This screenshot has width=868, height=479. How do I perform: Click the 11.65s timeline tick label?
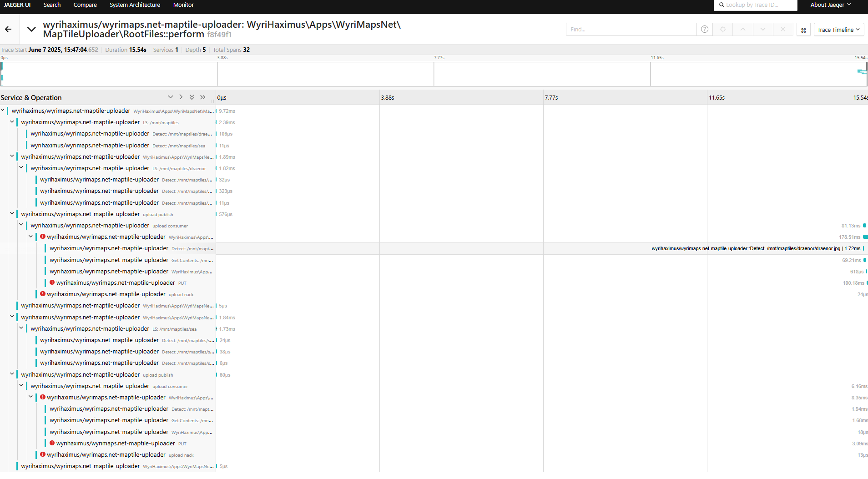point(717,98)
